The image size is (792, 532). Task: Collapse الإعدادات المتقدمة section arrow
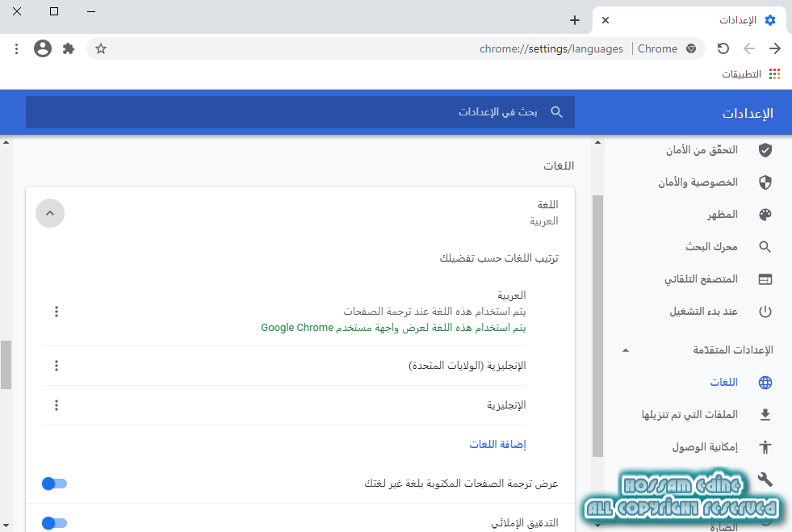(x=626, y=350)
